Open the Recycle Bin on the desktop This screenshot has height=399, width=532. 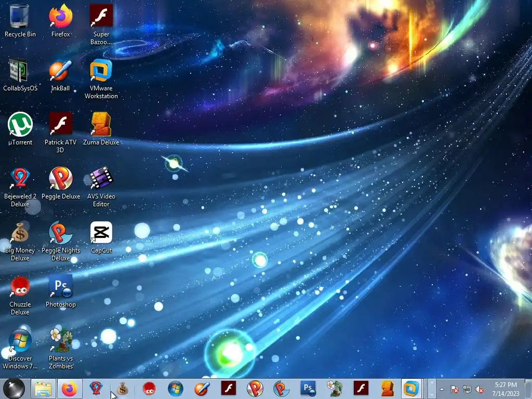(x=20, y=20)
